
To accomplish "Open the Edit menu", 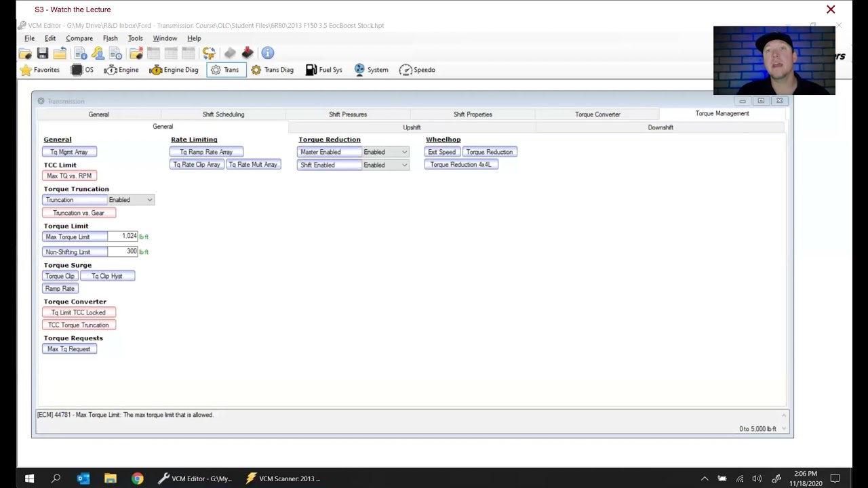I will click(50, 39).
